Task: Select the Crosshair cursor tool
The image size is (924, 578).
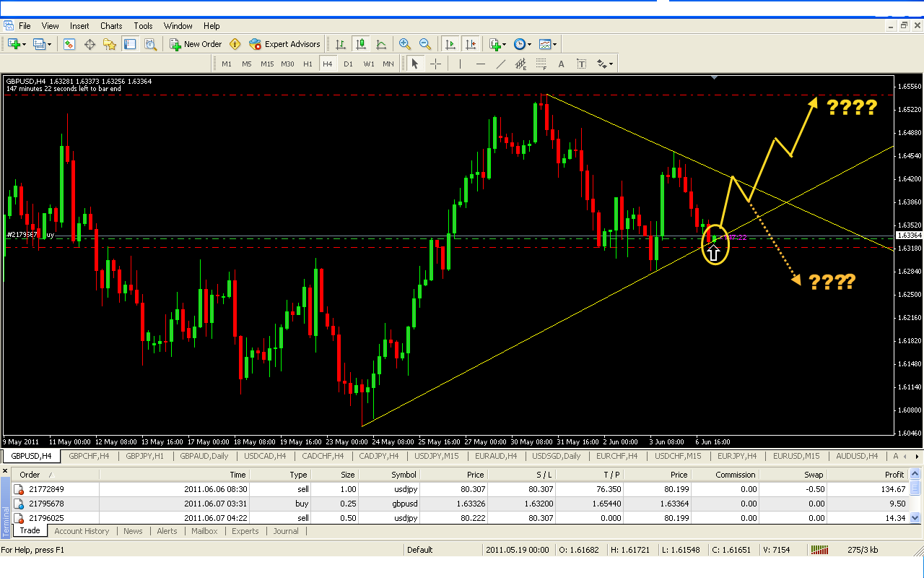Action: (436, 64)
